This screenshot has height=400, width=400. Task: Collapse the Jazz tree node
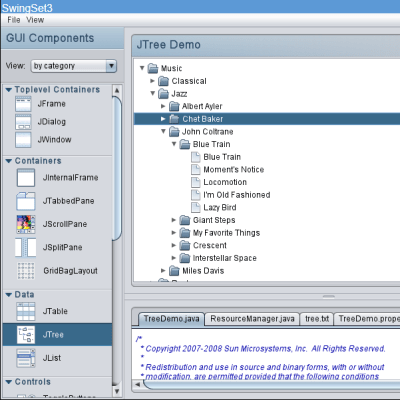(x=153, y=93)
